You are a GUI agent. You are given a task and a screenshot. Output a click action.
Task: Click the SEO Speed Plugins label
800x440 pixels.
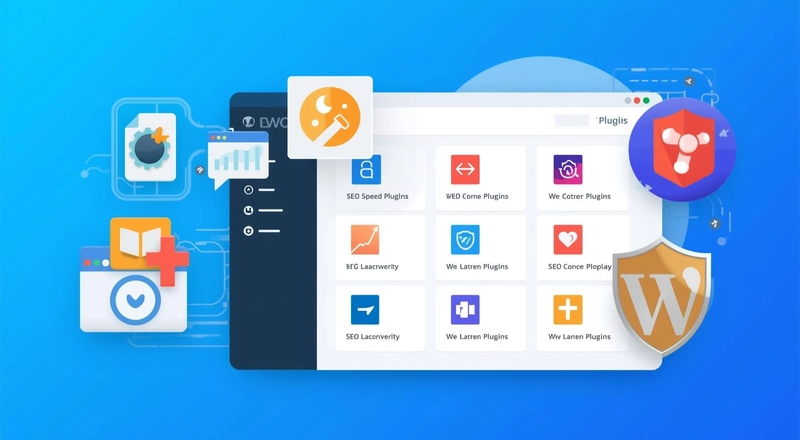pos(378,196)
